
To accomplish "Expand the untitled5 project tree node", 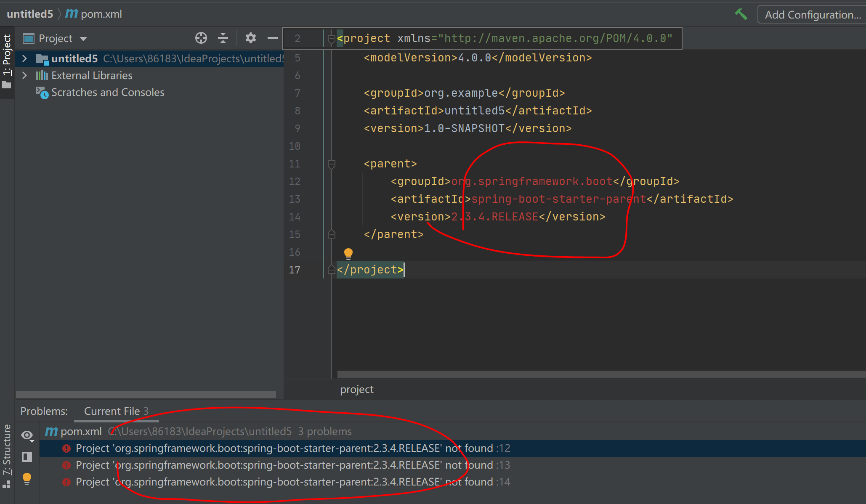I will pyautogui.click(x=24, y=58).
